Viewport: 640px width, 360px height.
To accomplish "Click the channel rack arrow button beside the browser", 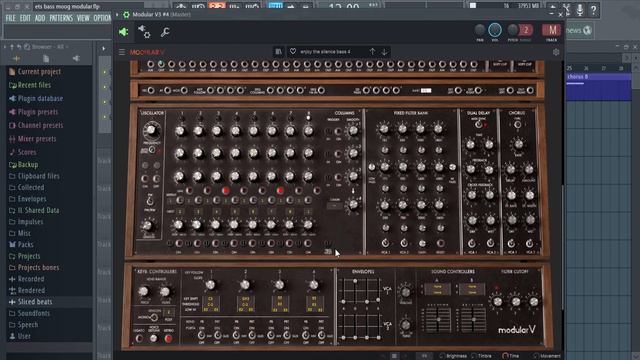I will tap(104, 49).
